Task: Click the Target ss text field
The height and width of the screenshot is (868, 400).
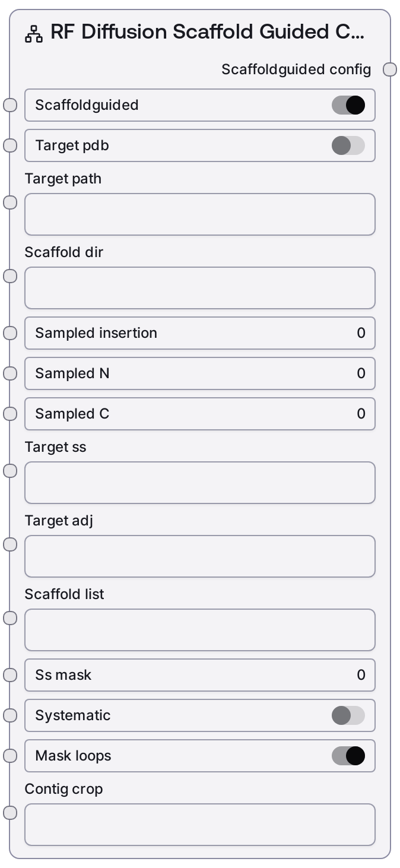Action: pos(199,483)
